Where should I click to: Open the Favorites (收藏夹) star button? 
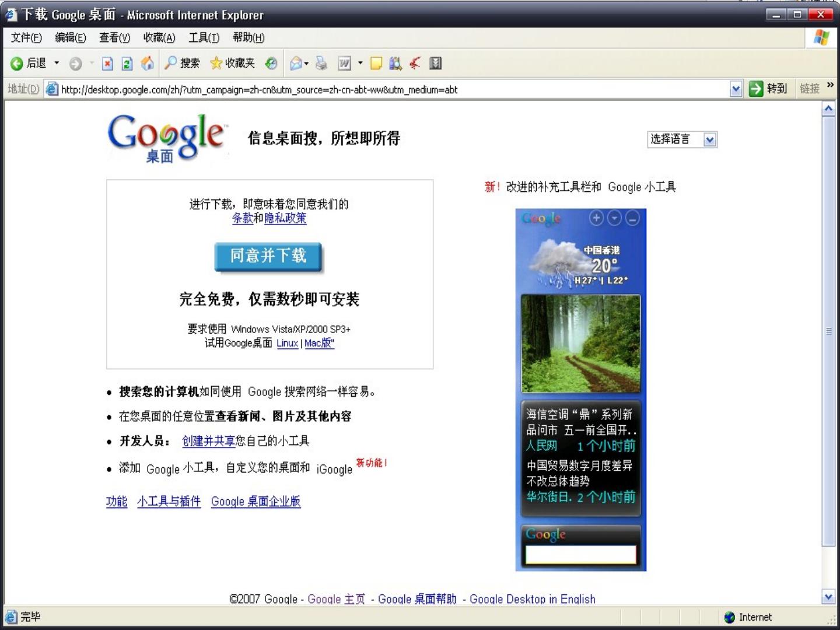233,63
